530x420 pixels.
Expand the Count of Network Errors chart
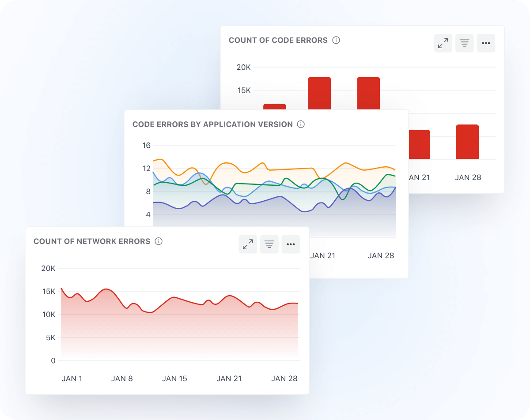[248, 244]
